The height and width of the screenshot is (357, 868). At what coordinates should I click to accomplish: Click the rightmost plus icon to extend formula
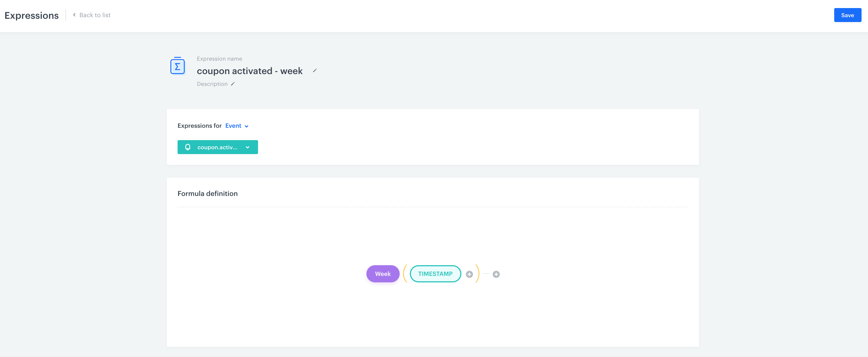pos(496,274)
